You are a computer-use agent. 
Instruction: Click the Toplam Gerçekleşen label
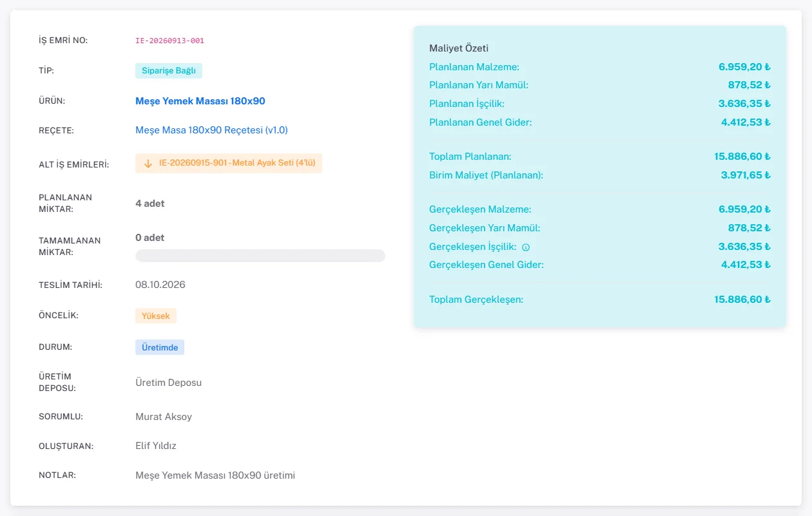(476, 300)
